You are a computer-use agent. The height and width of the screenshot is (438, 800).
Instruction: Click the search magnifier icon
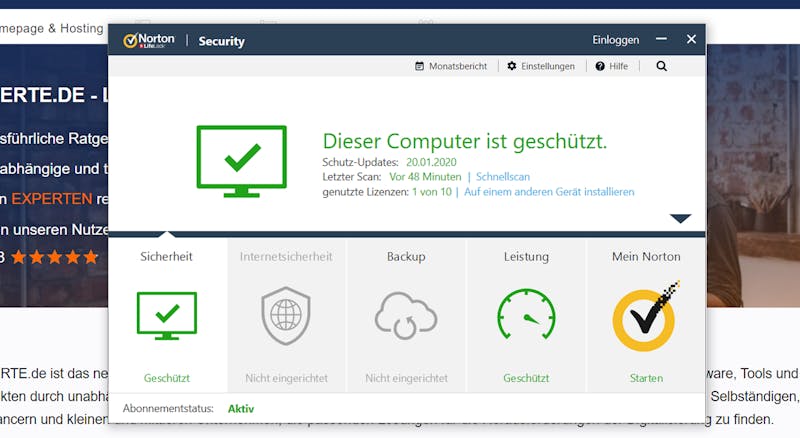(x=661, y=66)
